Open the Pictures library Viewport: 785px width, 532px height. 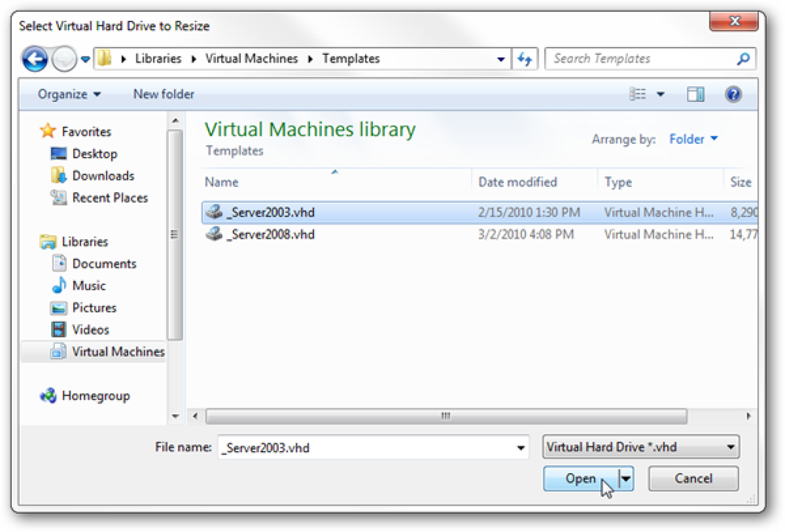coord(94,308)
